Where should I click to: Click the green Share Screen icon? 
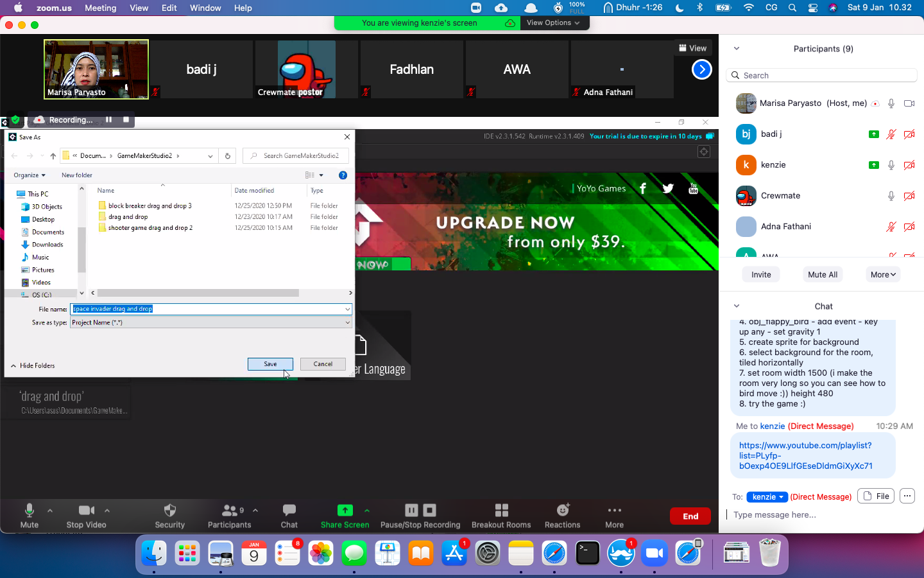point(345,510)
